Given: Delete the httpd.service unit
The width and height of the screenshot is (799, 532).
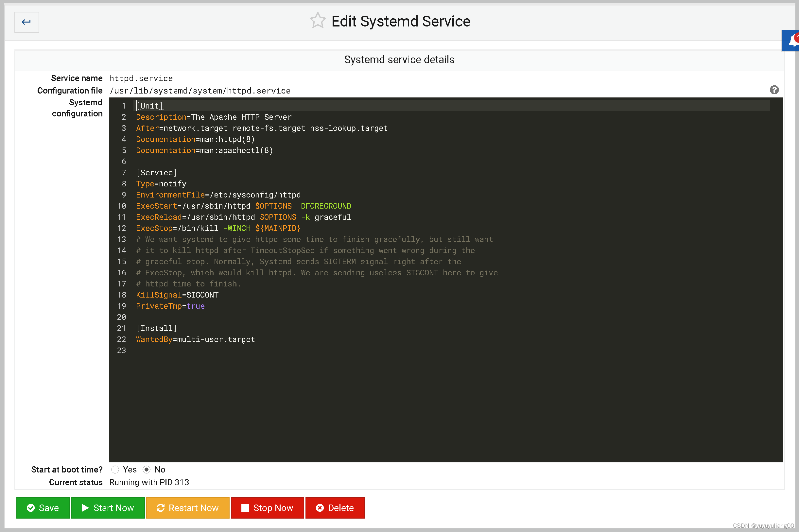Looking at the screenshot, I should [x=335, y=508].
